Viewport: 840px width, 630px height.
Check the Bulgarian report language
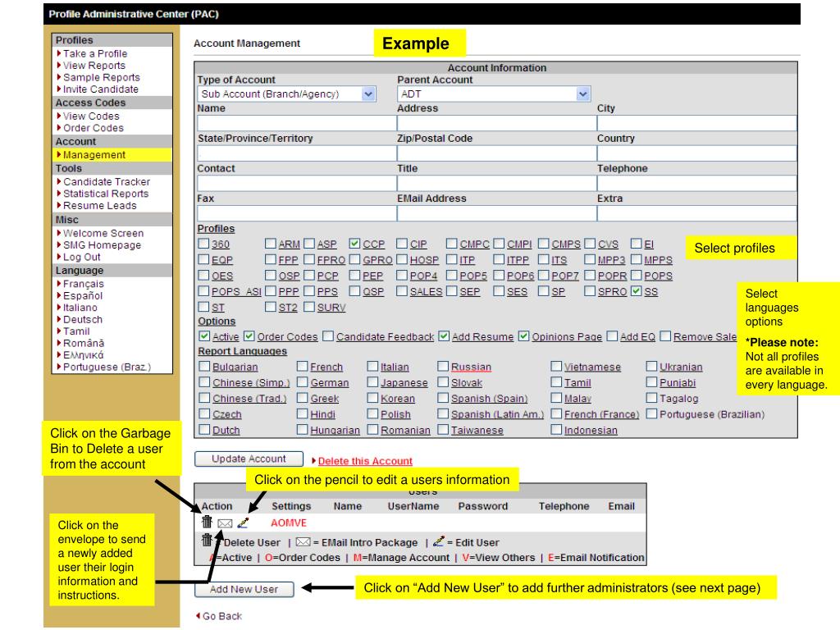point(204,366)
